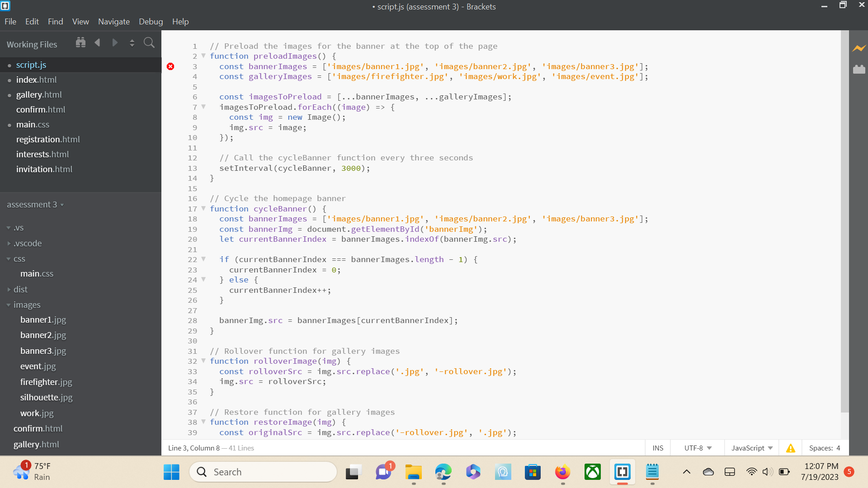Open the Debug menu
This screenshot has width=868, height=488.
(x=151, y=21)
